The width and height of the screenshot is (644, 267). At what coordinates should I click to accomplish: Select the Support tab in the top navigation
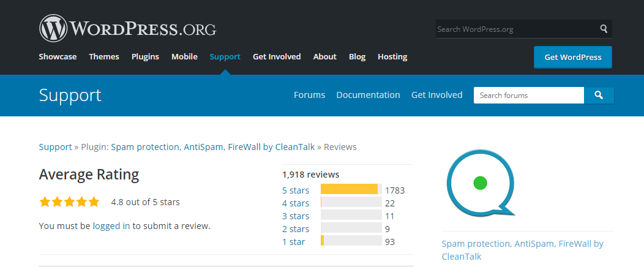pyautogui.click(x=225, y=57)
